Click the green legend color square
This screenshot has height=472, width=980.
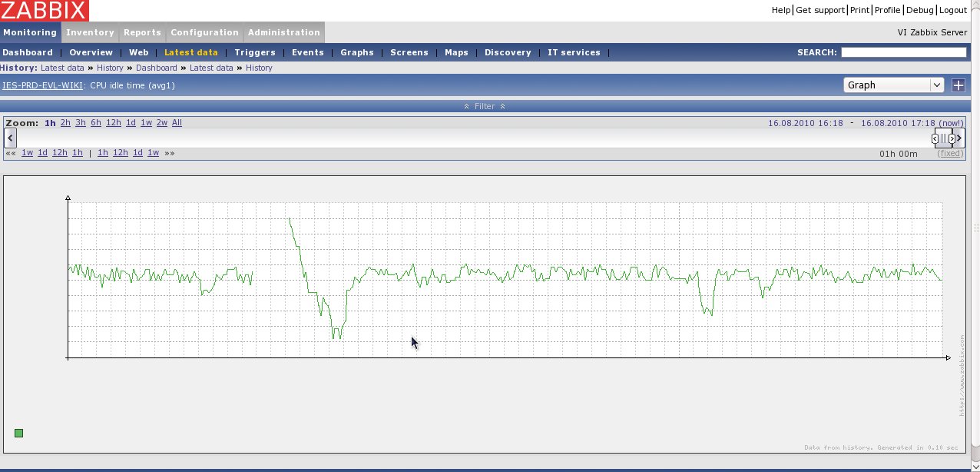pos(19,434)
